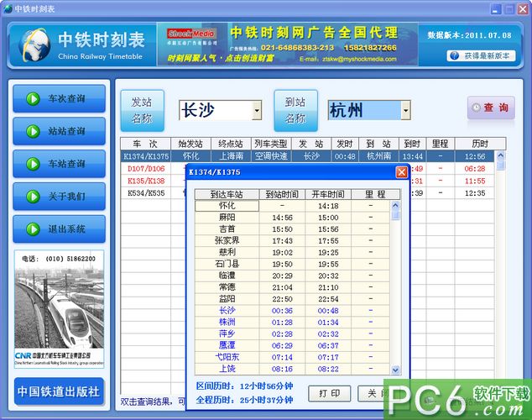
Task: Click the 打印 print button
Action: click(330, 393)
